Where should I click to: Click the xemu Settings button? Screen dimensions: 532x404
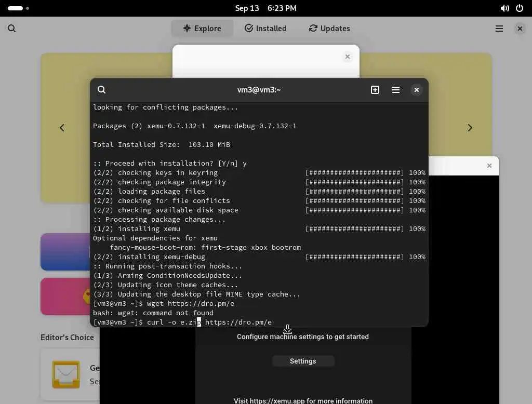(x=303, y=361)
